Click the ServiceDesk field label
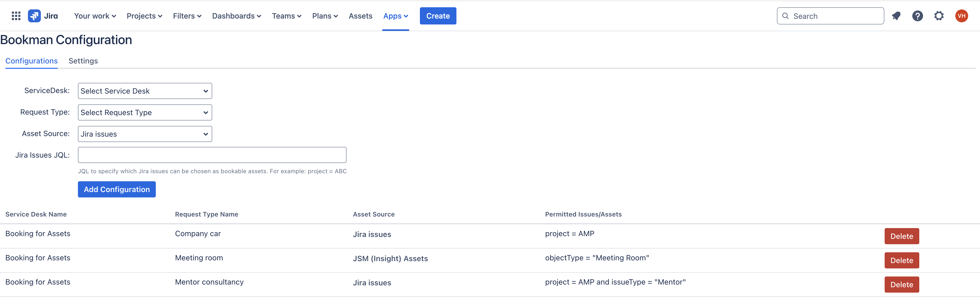Viewport: 980px width, 305px height. click(x=47, y=91)
